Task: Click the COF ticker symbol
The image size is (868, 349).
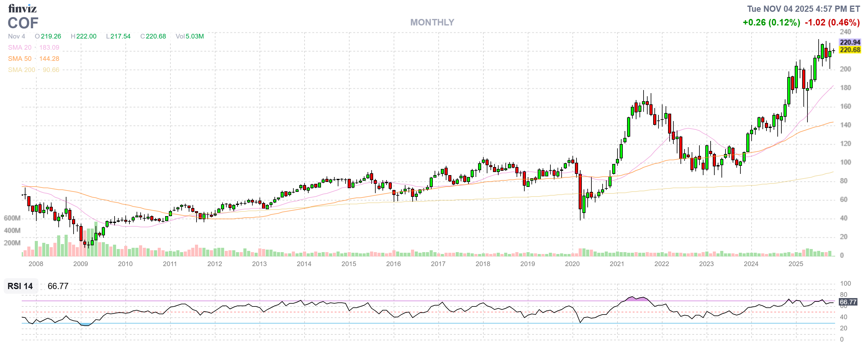Action: coord(23,23)
